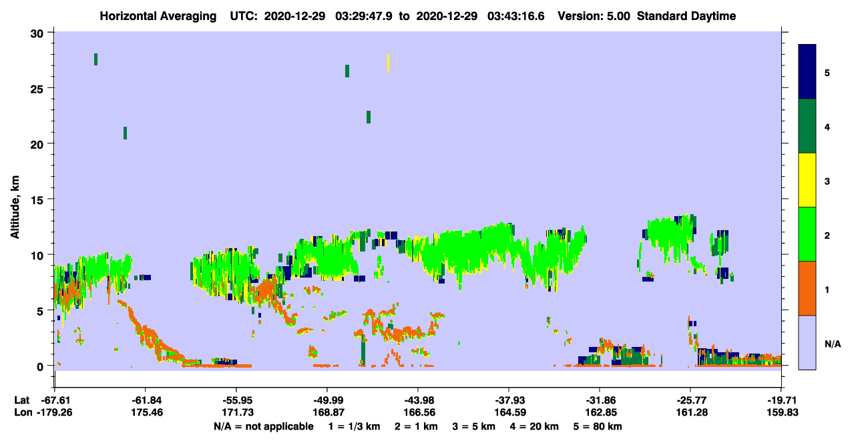The height and width of the screenshot is (445, 868).
Task: Click the altitude tick label '30'
Action: point(39,33)
